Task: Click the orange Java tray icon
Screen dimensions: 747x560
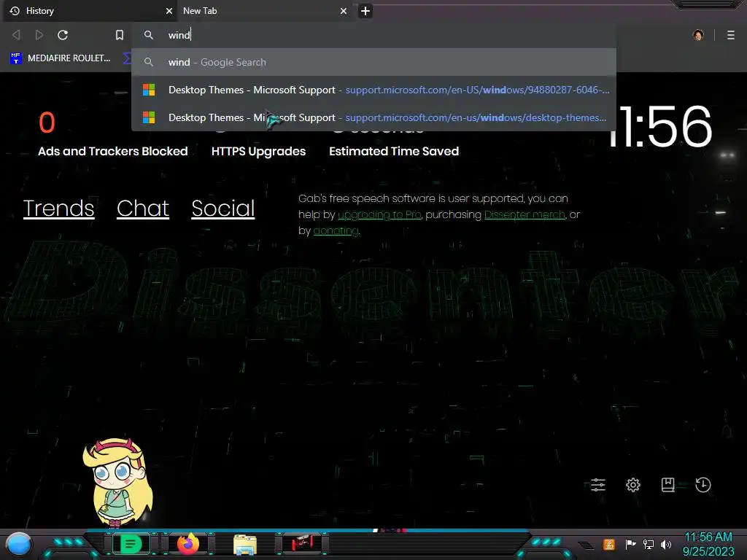Action: click(609, 544)
